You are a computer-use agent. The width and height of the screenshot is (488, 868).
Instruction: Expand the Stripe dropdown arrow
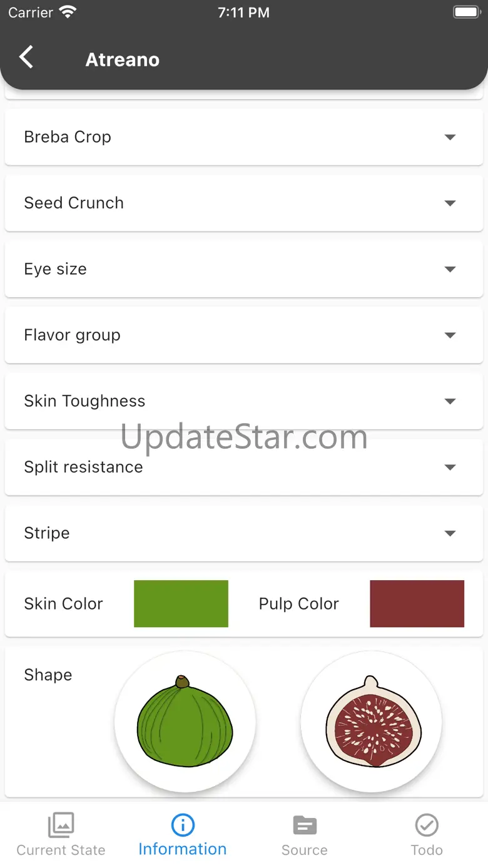(450, 533)
